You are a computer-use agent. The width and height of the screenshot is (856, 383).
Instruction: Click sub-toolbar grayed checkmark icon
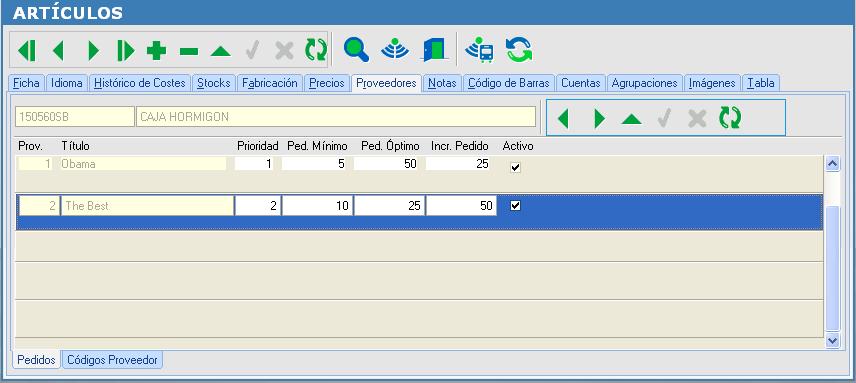pos(663,118)
